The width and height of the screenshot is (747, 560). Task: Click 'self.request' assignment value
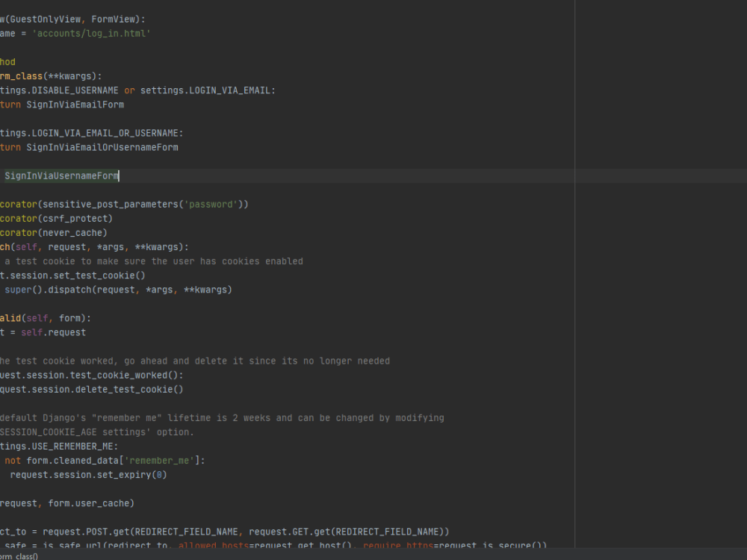(x=53, y=332)
